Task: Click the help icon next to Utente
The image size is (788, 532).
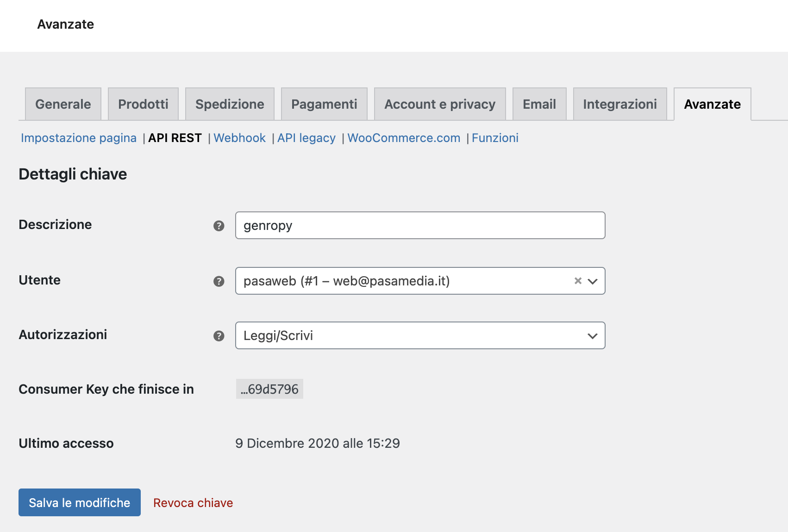Action: click(219, 281)
